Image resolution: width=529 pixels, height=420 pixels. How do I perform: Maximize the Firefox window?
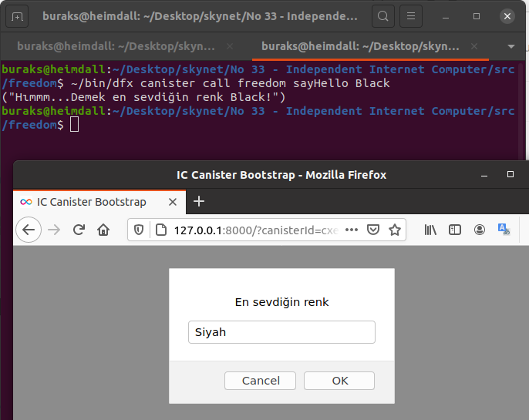(x=510, y=174)
